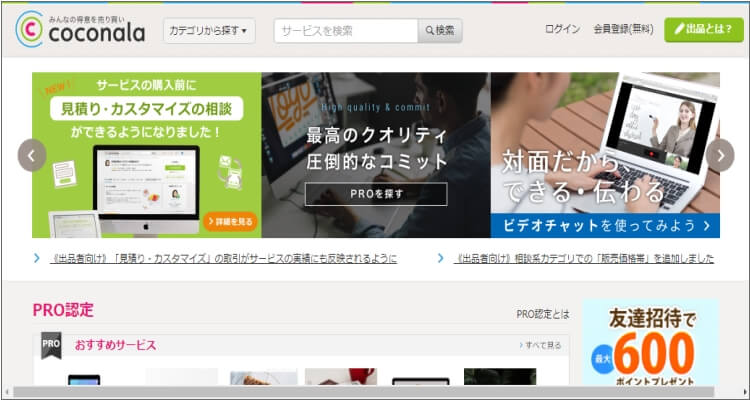Click the PROを探す banner button

pos(376,194)
